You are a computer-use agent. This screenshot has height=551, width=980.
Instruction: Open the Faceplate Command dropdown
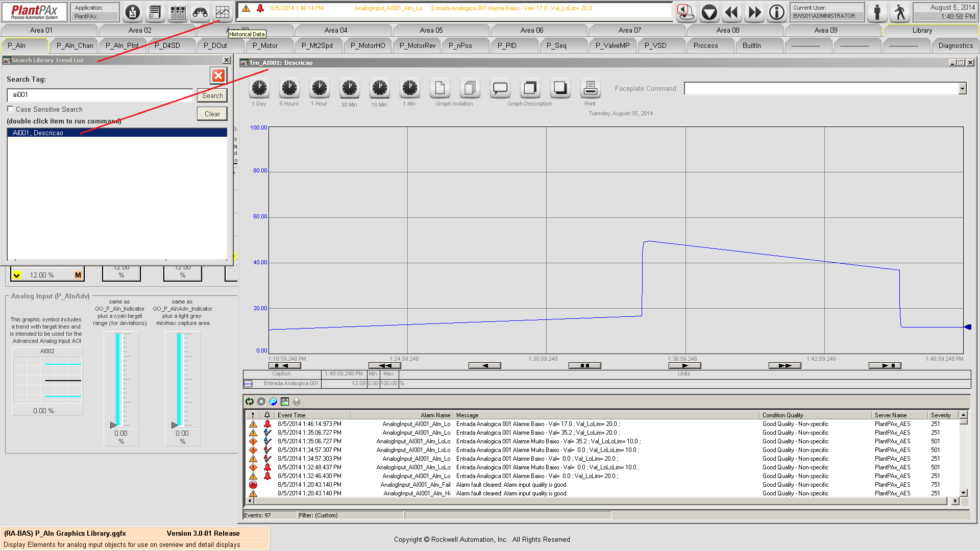point(962,89)
